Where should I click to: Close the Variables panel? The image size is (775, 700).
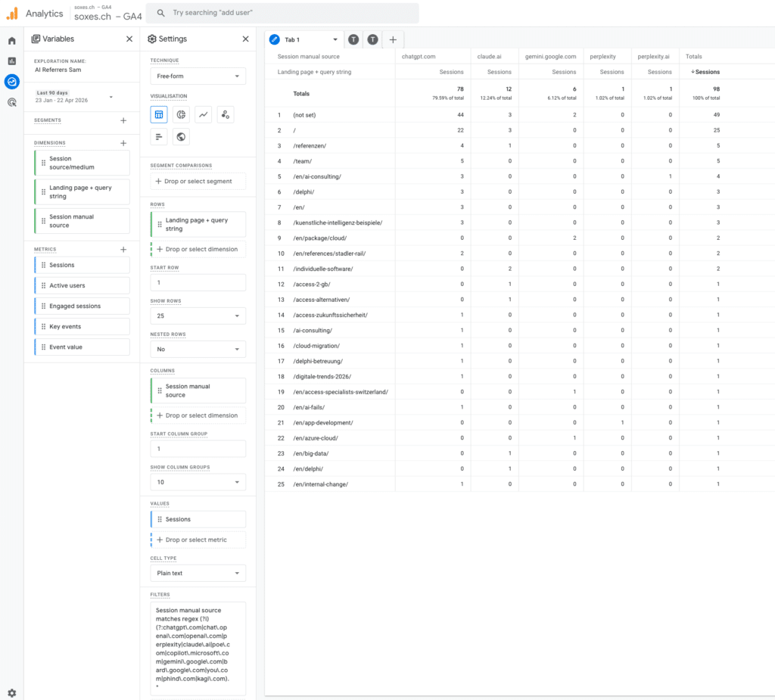[129, 39]
